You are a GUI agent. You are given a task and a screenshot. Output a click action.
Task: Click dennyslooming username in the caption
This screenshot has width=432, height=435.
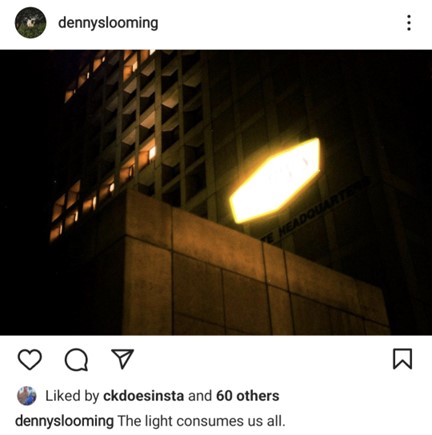coord(64,421)
